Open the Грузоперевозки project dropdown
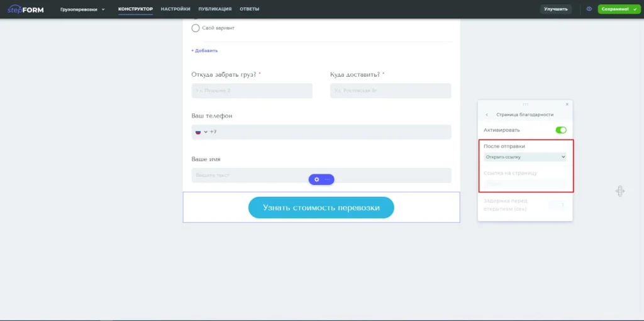 (x=82, y=9)
